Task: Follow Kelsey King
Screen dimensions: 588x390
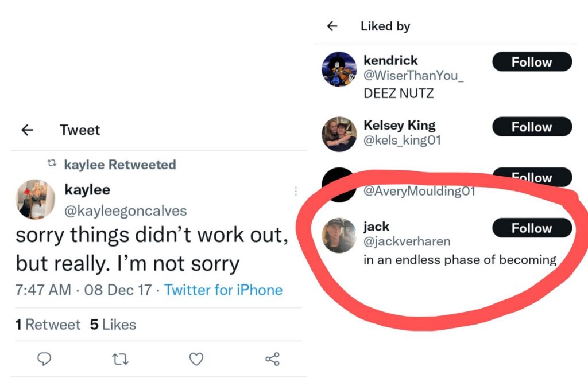Action: 531,127
